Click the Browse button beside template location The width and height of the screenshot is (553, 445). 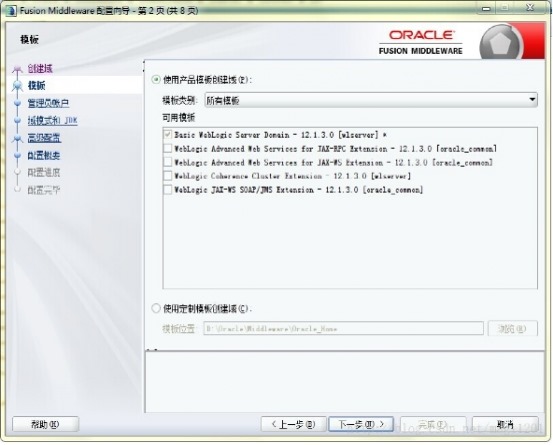(x=512, y=328)
